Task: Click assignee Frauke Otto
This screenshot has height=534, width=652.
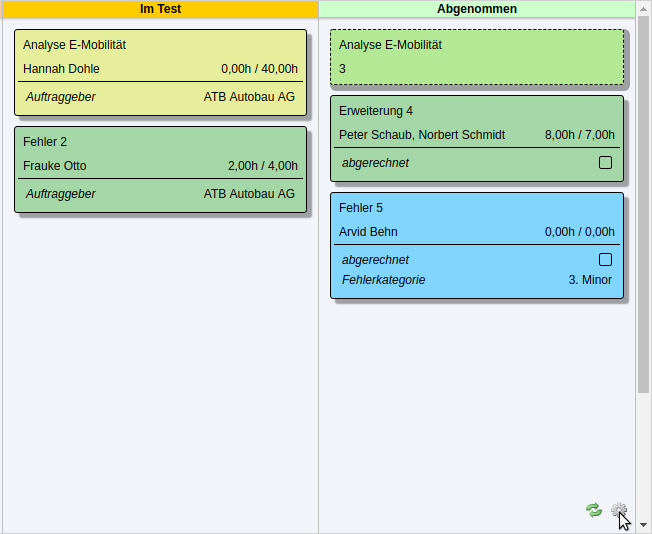Action: [55, 166]
